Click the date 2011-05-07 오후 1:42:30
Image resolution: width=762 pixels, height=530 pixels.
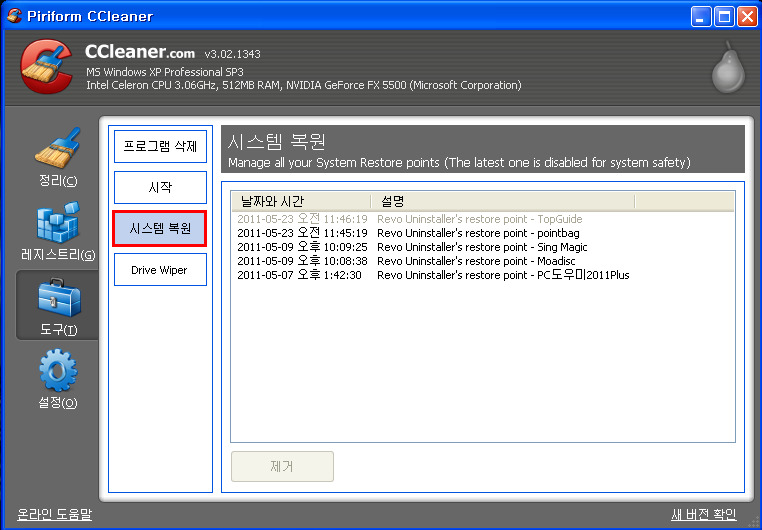point(299,275)
